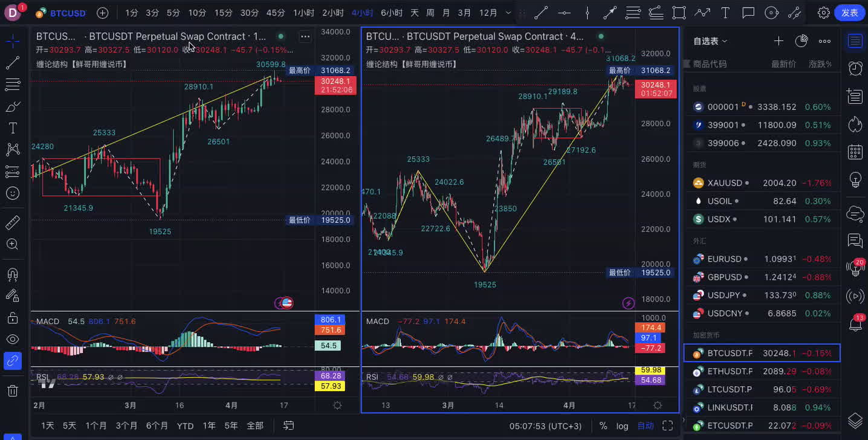Expand the timeframe list chevron after 12月
This screenshot has width=868, height=440.
508,13
